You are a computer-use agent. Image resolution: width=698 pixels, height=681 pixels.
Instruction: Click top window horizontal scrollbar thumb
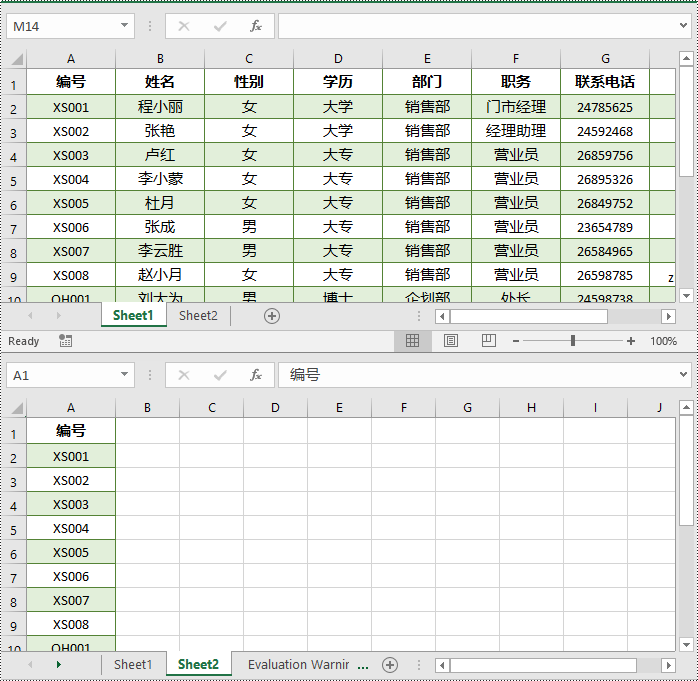529,316
